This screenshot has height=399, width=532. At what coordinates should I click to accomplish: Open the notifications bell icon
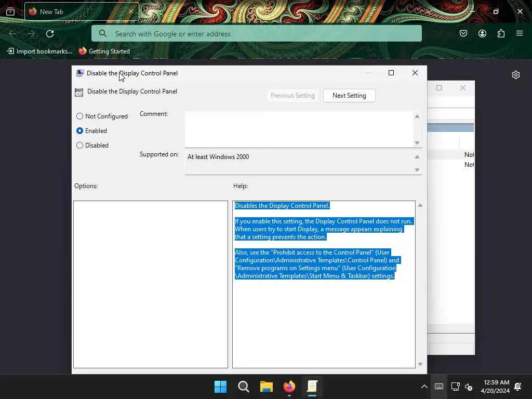pyautogui.click(x=518, y=387)
